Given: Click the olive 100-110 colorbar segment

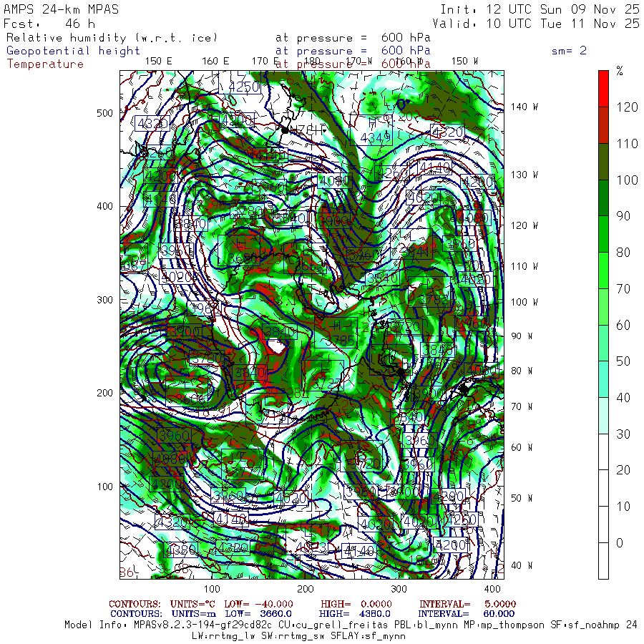Looking at the screenshot, I should click(x=604, y=161).
